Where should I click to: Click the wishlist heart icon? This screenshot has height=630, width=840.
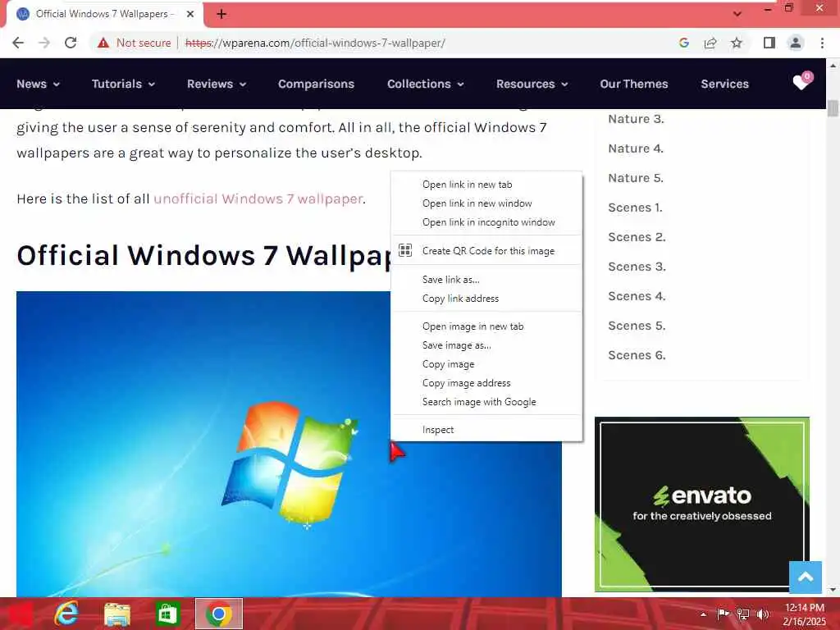tap(802, 81)
